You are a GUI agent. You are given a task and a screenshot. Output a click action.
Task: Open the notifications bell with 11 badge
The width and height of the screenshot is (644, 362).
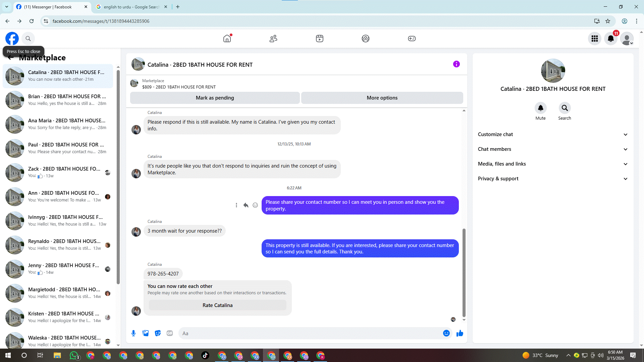pos(611,39)
